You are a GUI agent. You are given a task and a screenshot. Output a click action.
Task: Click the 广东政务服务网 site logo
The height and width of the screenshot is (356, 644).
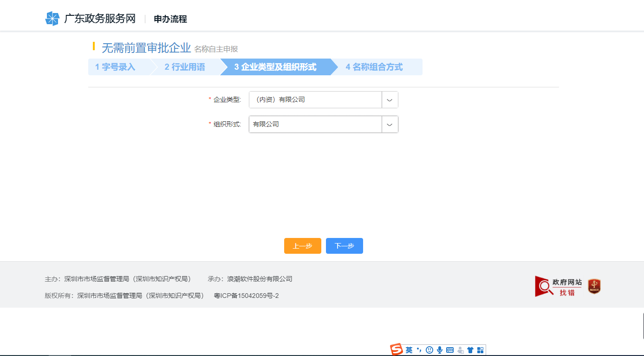click(x=91, y=18)
